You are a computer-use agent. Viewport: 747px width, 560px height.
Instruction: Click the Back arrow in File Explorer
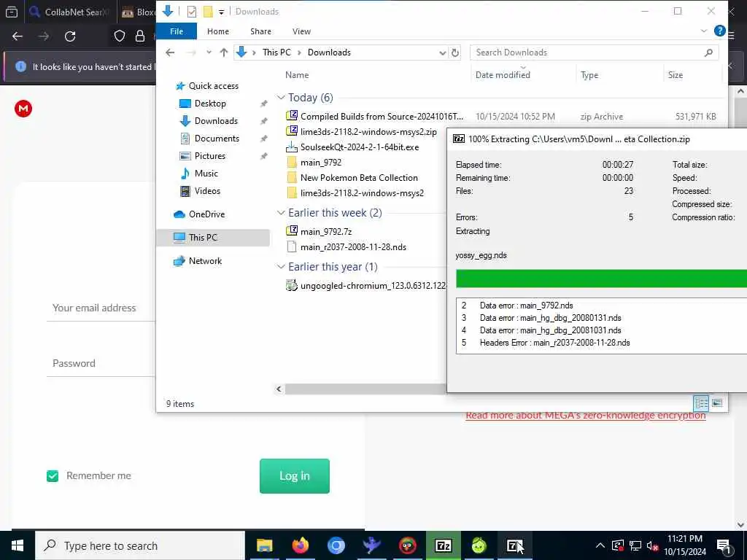pyautogui.click(x=170, y=52)
